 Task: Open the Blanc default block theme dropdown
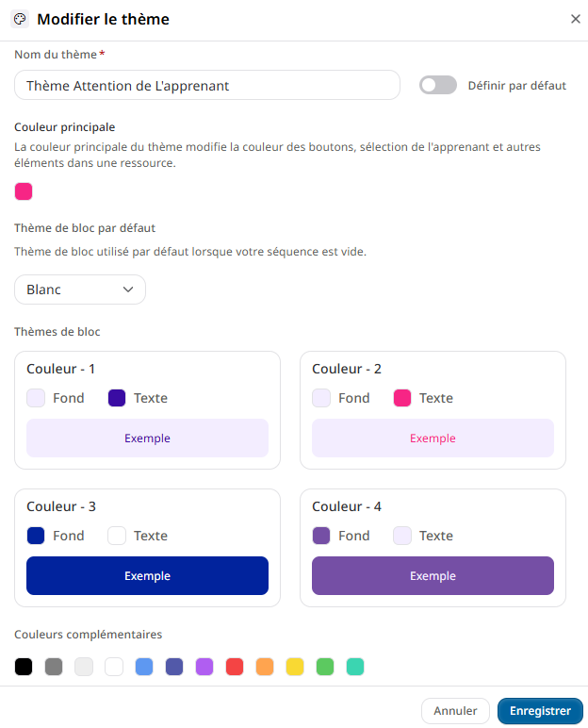tap(80, 290)
